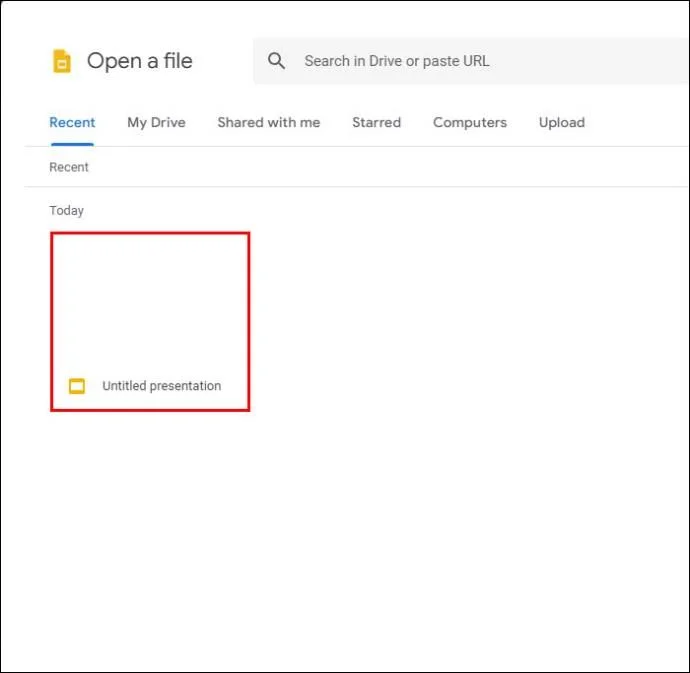Click the 'Open a file' dialog title

139,61
